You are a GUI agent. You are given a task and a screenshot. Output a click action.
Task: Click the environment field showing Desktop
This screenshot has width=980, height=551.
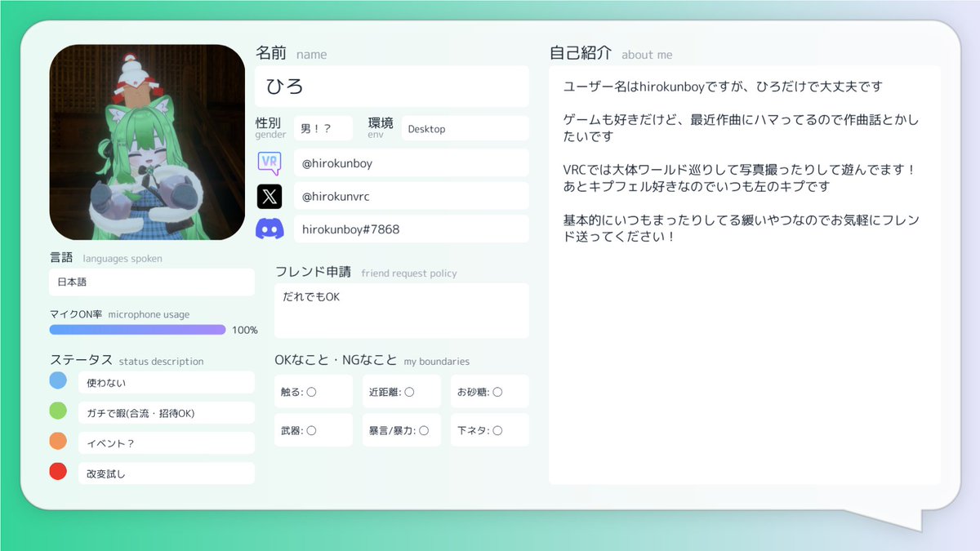click(465, 128)
